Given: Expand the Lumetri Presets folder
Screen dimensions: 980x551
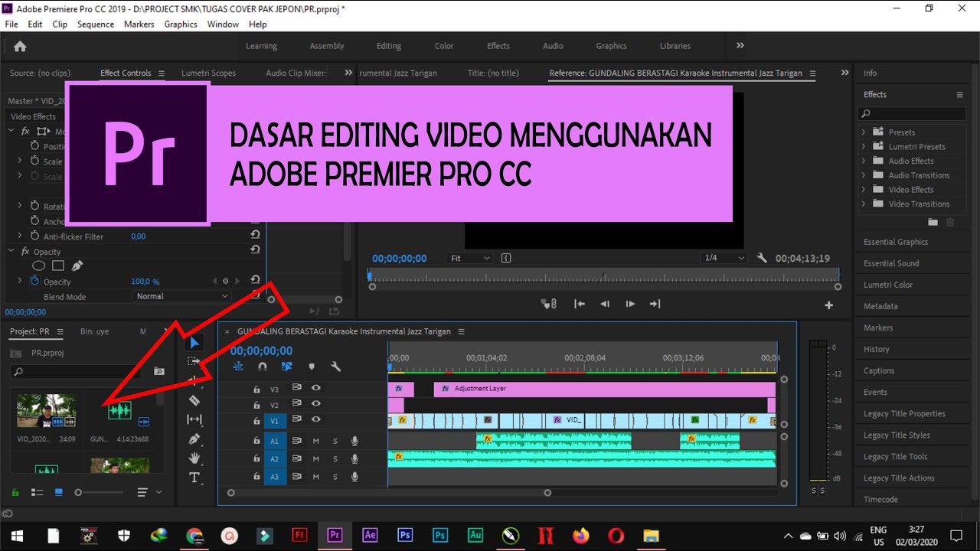Looking at the screenshot, I should pyautogui.click(x=864, y=146).
